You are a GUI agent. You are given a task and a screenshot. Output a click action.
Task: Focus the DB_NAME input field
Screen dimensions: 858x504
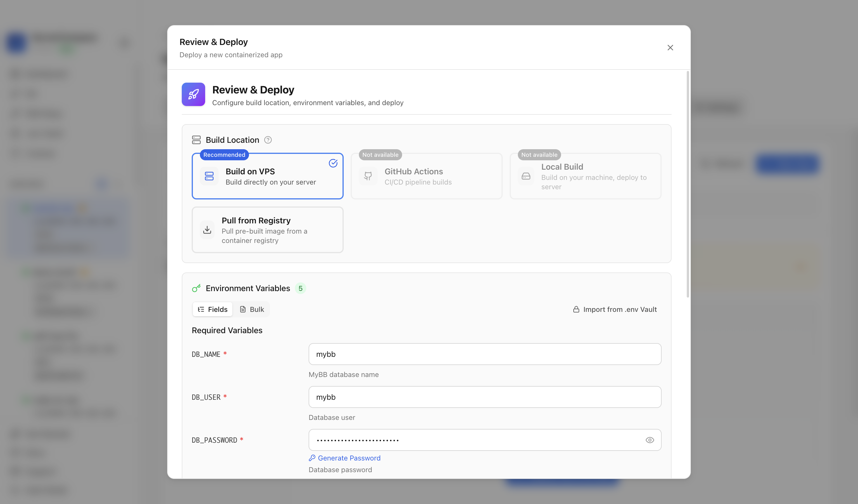tap(485, 354)
